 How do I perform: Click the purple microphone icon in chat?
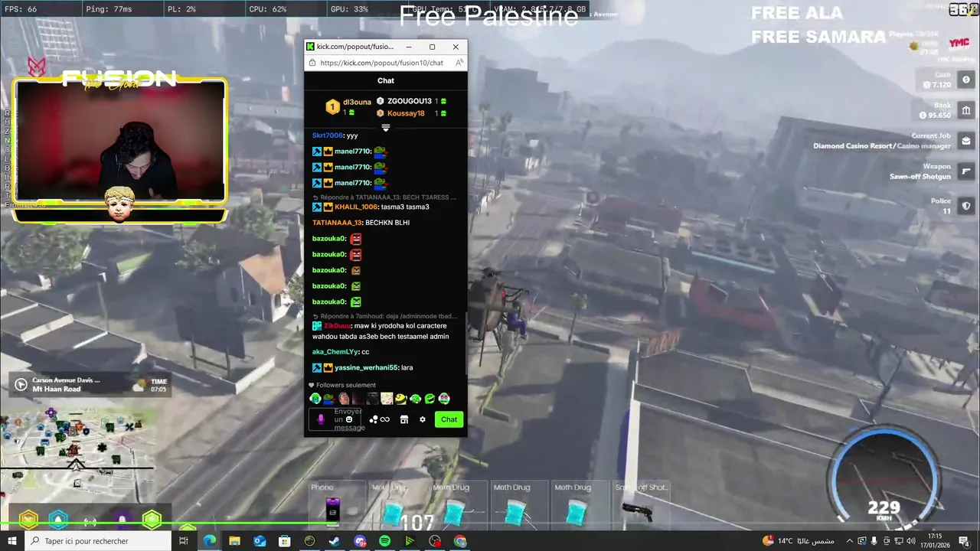[x=321, y=419]
